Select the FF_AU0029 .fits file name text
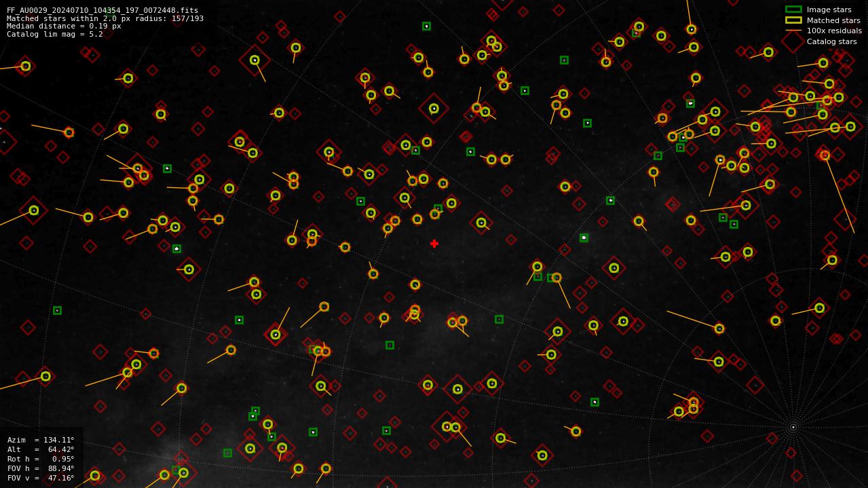 tap(102, 10)
